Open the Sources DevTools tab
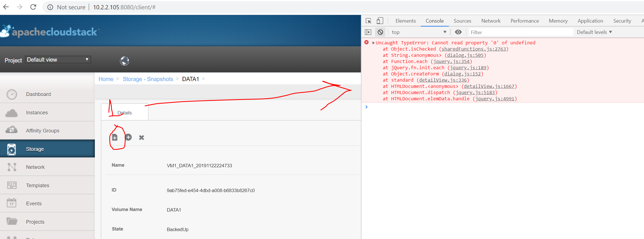 [462, 21]
